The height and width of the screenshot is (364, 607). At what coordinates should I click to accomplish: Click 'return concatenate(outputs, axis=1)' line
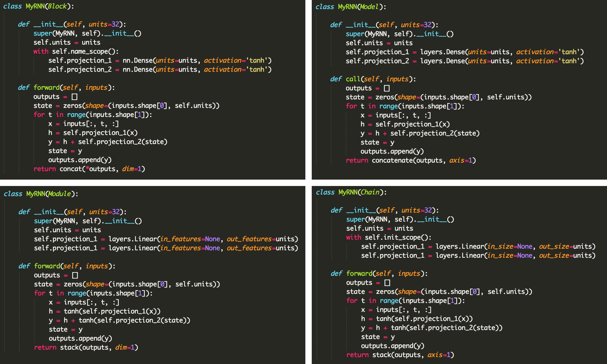click(411, 160)
